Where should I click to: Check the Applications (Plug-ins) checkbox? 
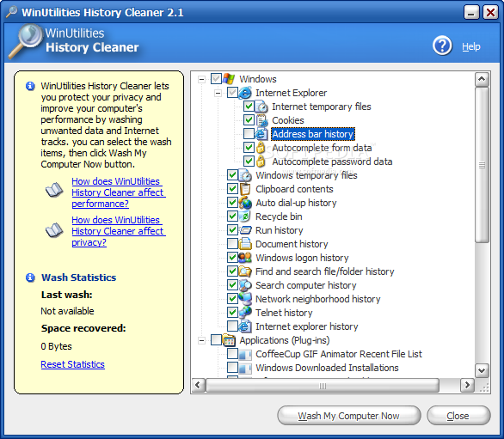(x=217, y=339)
